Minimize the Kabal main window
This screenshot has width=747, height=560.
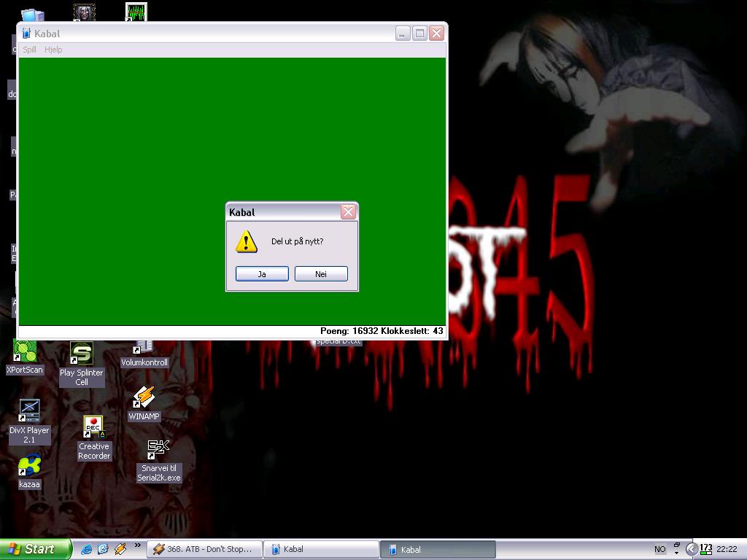coord(403,34)
